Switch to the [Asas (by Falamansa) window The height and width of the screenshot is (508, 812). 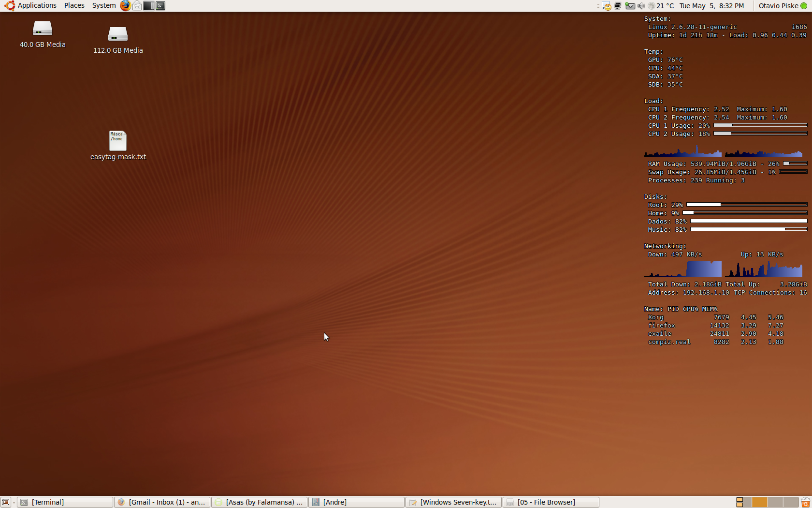click(x=260, y=502)
